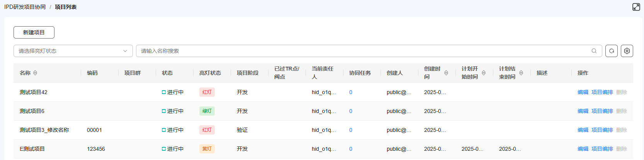Open the table column settings gear

(627, 51)
